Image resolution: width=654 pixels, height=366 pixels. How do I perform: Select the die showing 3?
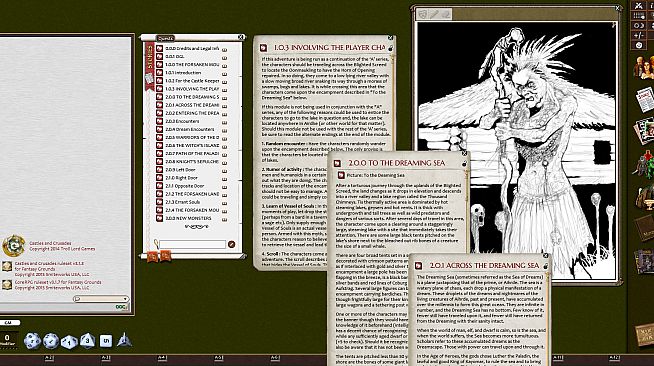point(87,340)
